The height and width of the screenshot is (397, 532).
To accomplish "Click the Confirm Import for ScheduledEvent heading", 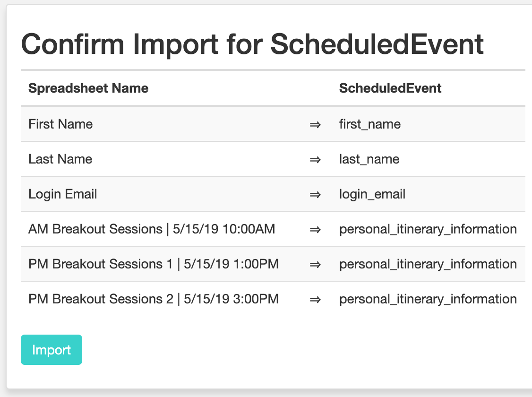I will (253, 43).
